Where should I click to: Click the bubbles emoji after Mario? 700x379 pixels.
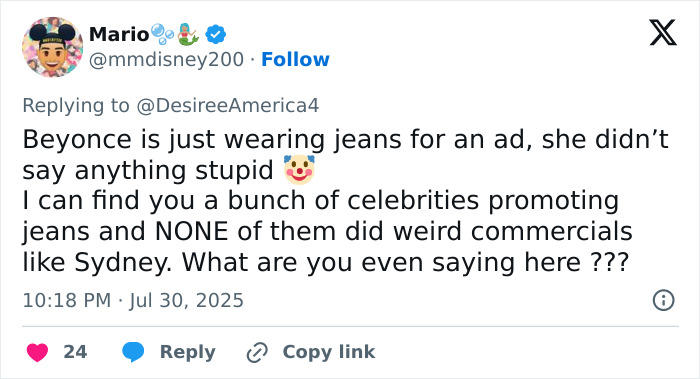tap(162, 34)
